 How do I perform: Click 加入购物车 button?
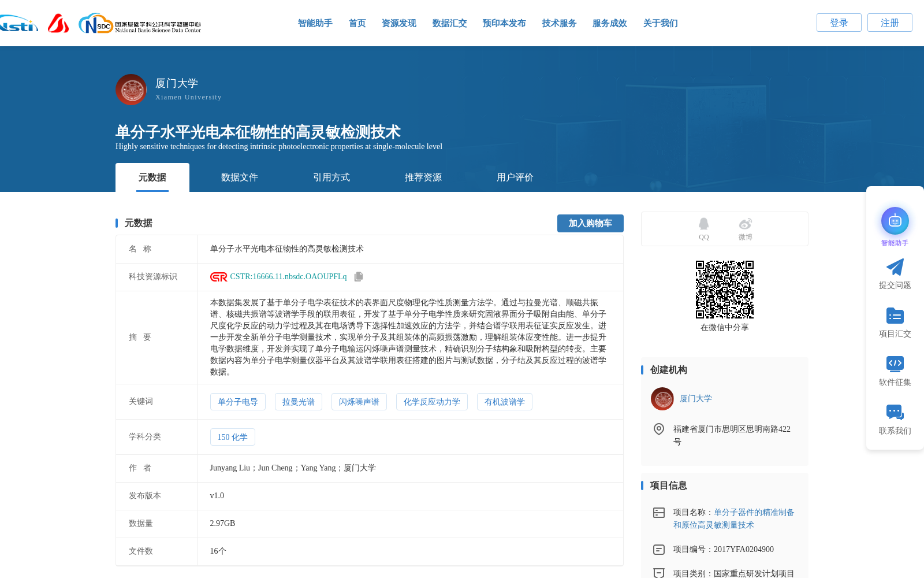tap(590, 223)
